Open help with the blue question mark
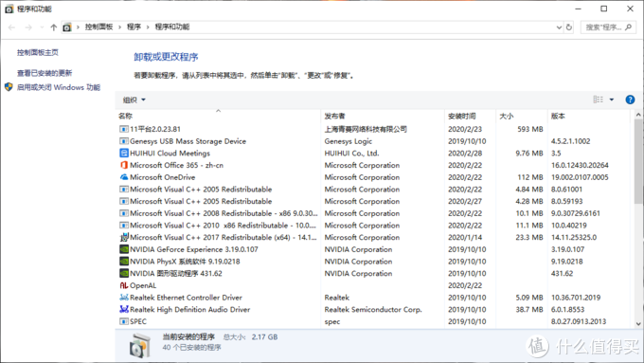 point(630,100)
